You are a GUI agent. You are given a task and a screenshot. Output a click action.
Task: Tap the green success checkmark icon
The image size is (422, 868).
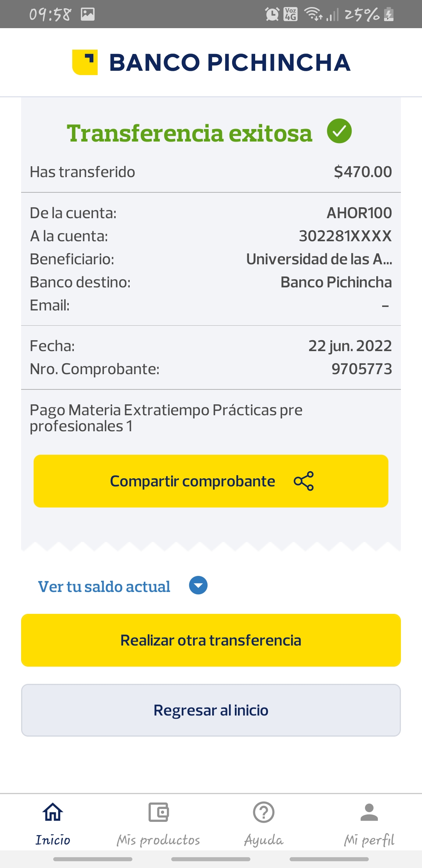pos(339,131)
